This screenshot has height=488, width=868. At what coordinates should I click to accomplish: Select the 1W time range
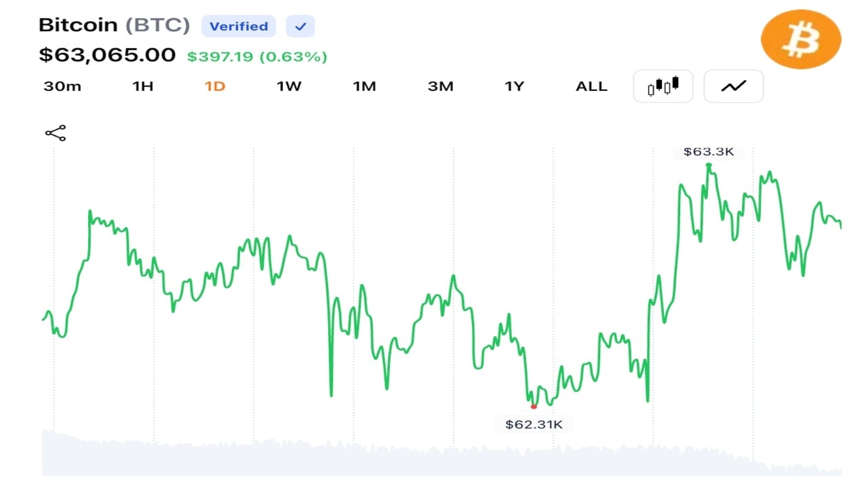[x=289, y=86]
